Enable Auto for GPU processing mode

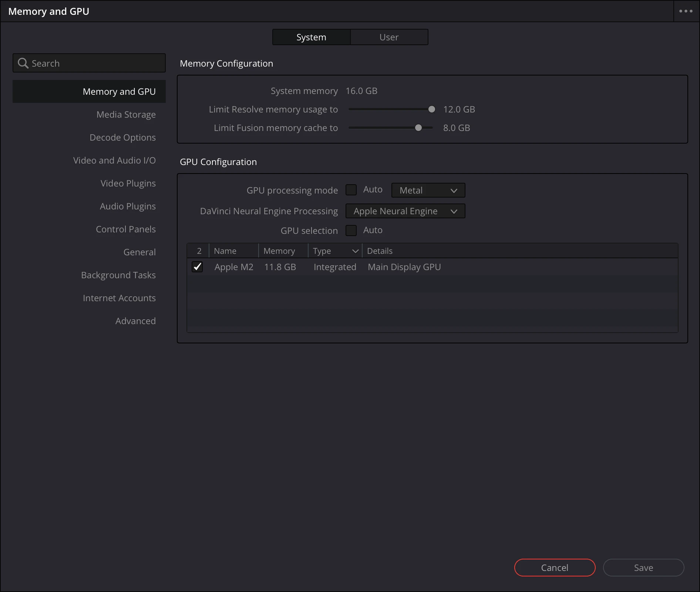tap(351, 190)
